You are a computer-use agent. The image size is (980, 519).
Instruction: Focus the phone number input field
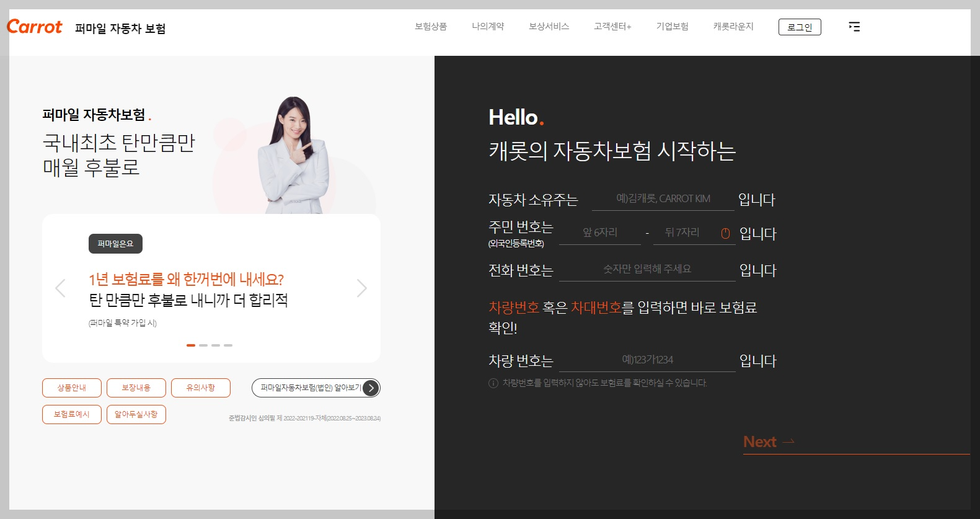tap(647, 270)
